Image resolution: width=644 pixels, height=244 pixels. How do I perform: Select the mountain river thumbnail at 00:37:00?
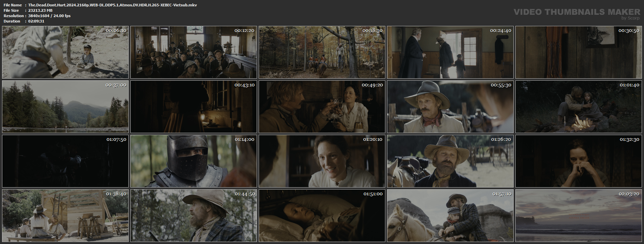tap(65, 107)
